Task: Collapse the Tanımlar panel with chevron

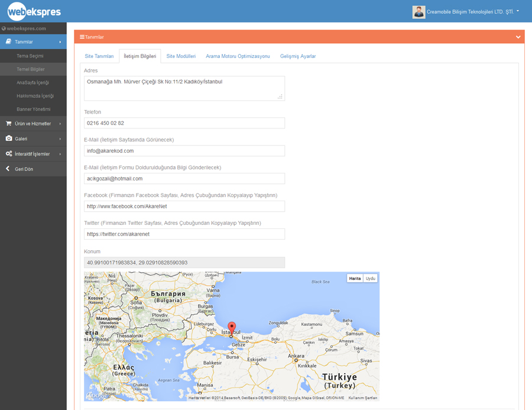Action: [518, 37]
